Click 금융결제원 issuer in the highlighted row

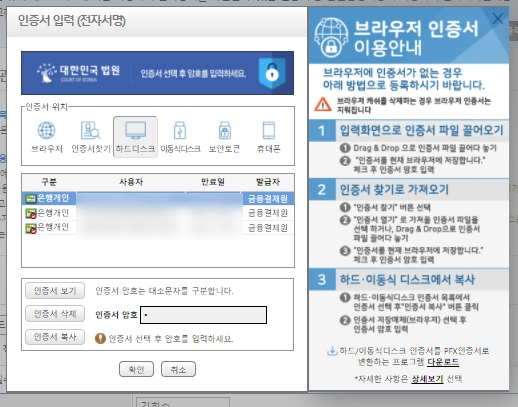click(268, 199)
